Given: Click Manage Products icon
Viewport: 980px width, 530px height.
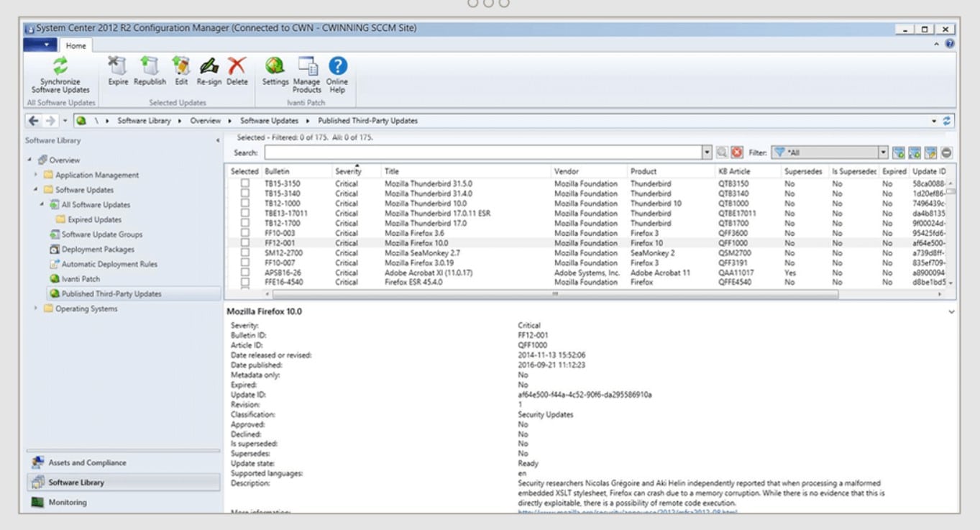Looking at the screenshot, I should coord(307,66).
